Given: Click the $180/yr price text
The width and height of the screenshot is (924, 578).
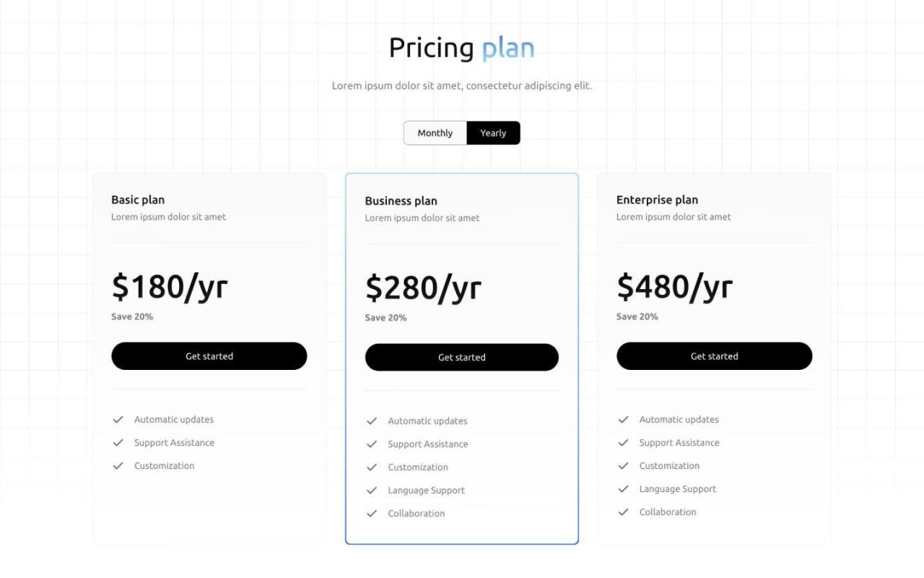Looking at the screenshot, I should (x=170, y=287).
